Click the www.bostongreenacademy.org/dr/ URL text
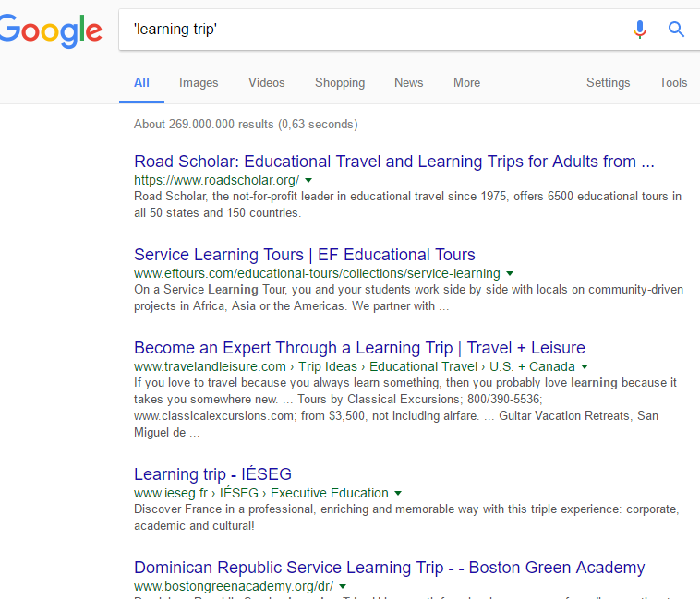 point(234,586)
